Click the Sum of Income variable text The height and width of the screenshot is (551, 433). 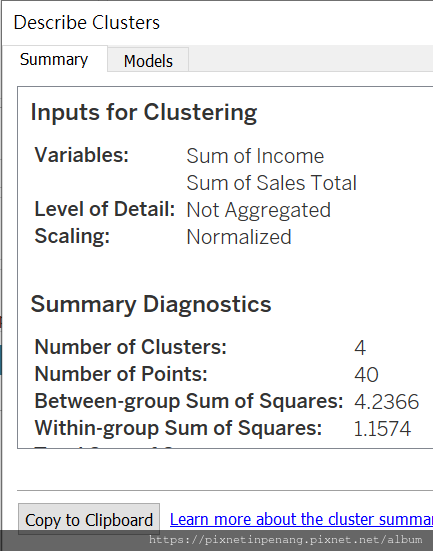coord(255,156)
